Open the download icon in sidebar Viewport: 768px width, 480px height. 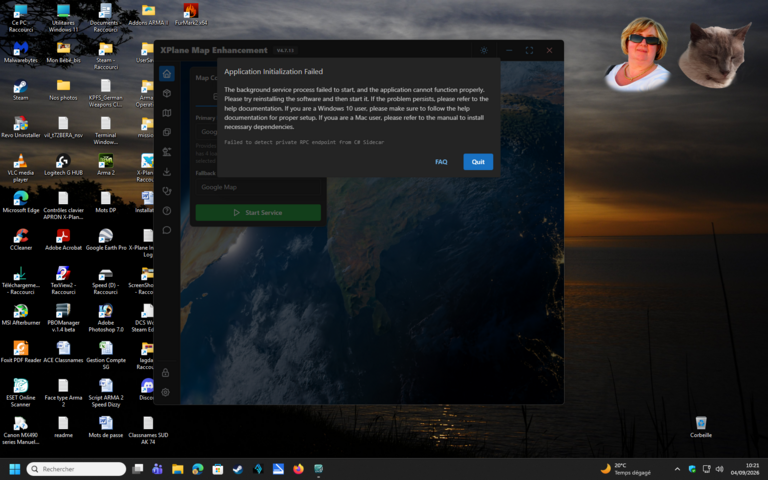(167, 171)
